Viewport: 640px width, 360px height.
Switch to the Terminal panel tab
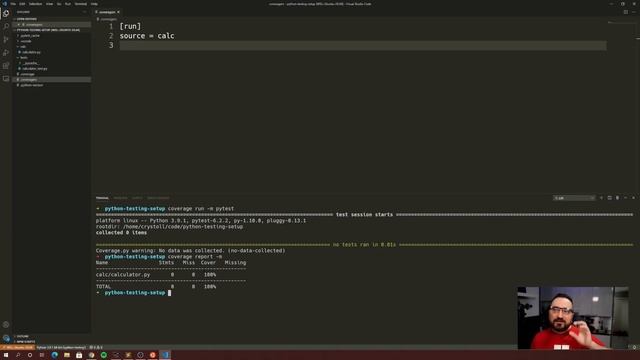102,198
